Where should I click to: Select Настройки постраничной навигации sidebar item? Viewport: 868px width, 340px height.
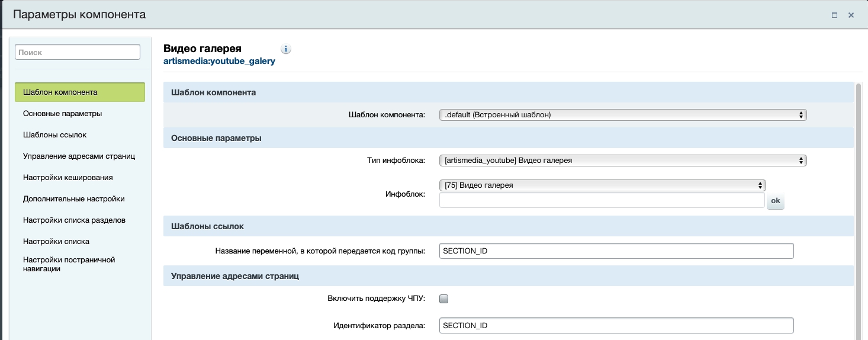click(x=69, y=264)
